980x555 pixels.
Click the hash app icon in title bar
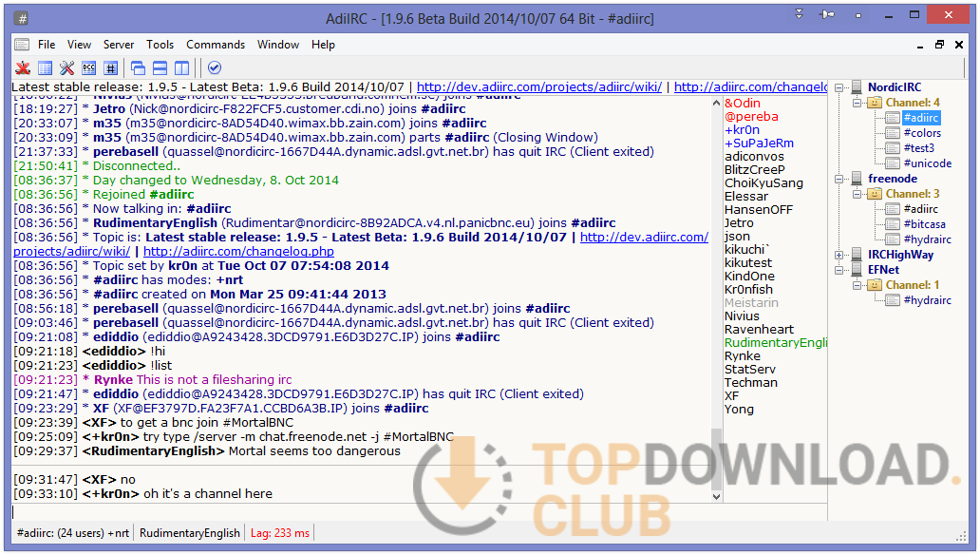pyautogui.click(x=22, y=19)
